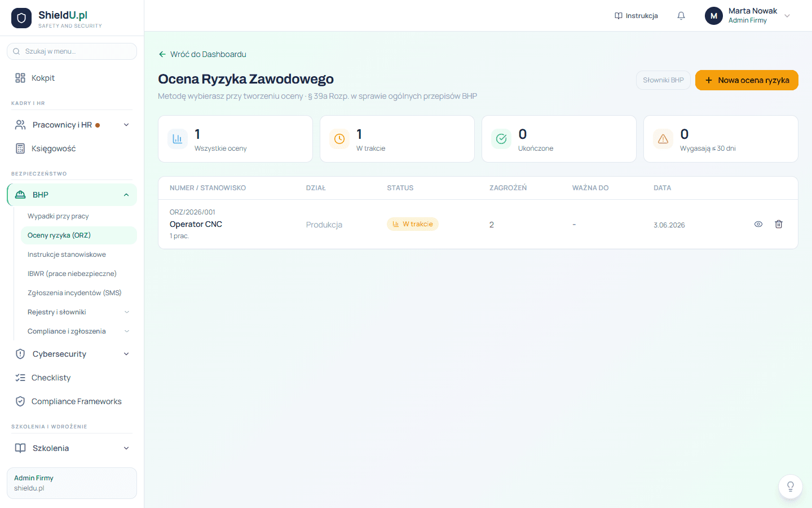Collapse the BHP section chevron
This screenshot has height=508, width=812.
click(x=126, y=195)
